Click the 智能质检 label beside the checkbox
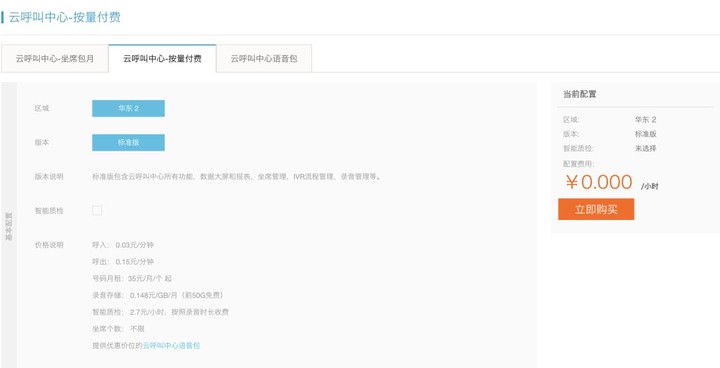 pos(49,211)
